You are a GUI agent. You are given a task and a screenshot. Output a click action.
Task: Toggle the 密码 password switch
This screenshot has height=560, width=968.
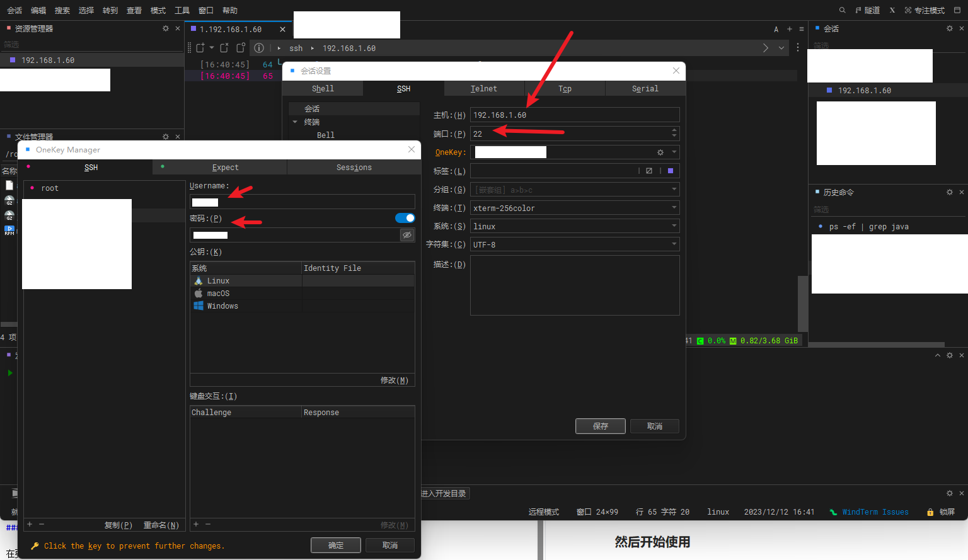405,218
